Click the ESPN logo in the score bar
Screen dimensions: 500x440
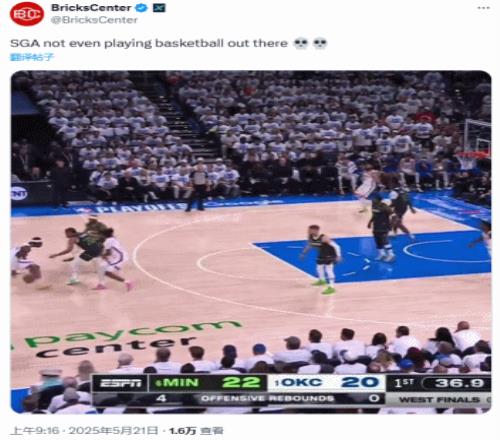click(x=121, y=383)
